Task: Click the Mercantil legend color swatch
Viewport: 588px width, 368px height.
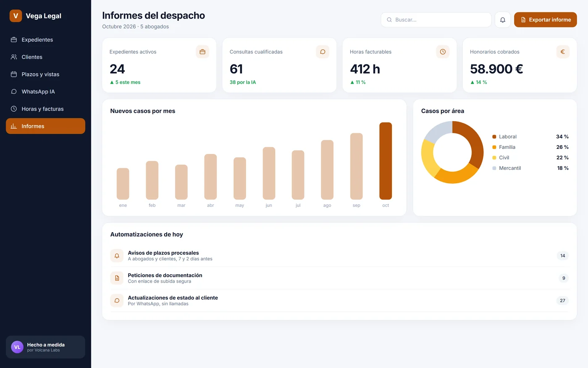Action: click(494, 168)
